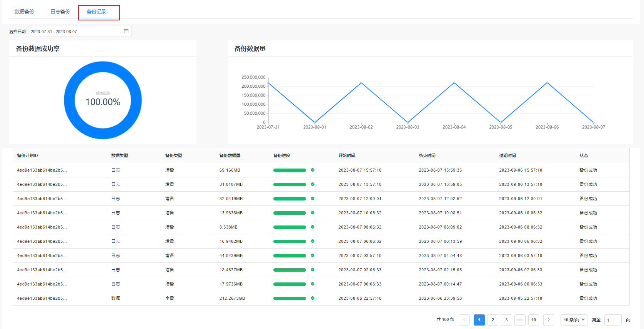The width and height of the screenshot is (644, 329).
Task: Click the data point at 2023-08-04 on chart
Action: pos(454,83)
